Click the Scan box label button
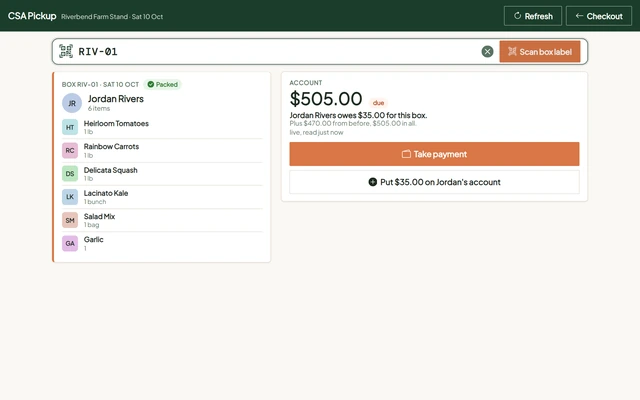 pos(540,52)
